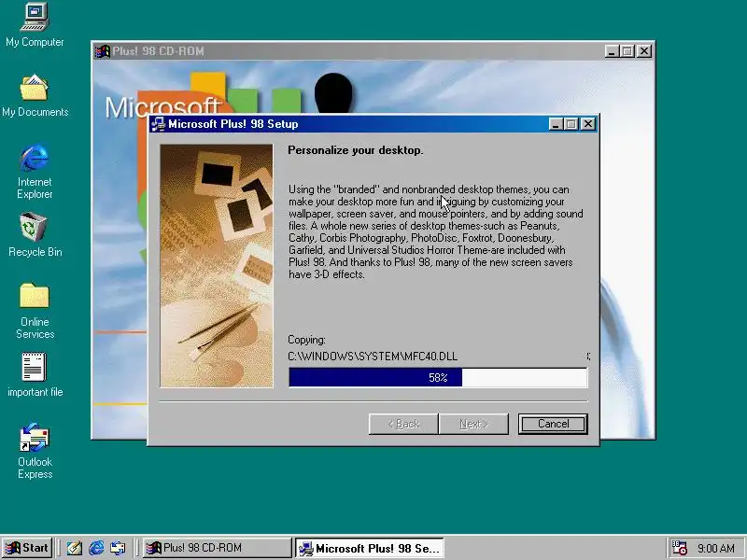The image size is (747, 560).
Task: Click the Task Scheduler tray icon
Action: click(x=679, y=548)
